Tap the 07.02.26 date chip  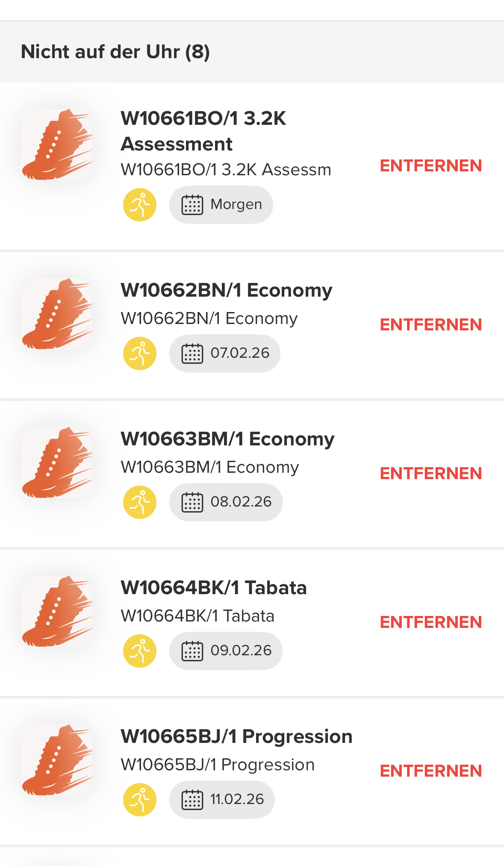point(225,353)
